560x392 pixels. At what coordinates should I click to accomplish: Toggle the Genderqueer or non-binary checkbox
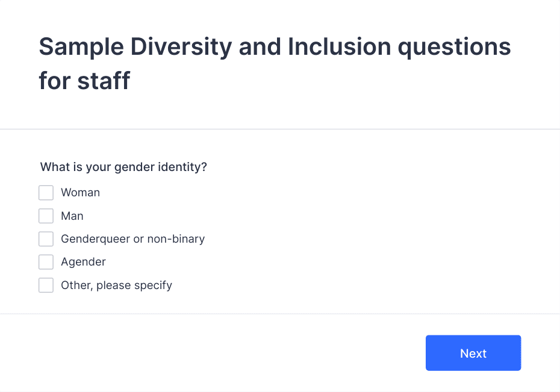coord(46,238)
